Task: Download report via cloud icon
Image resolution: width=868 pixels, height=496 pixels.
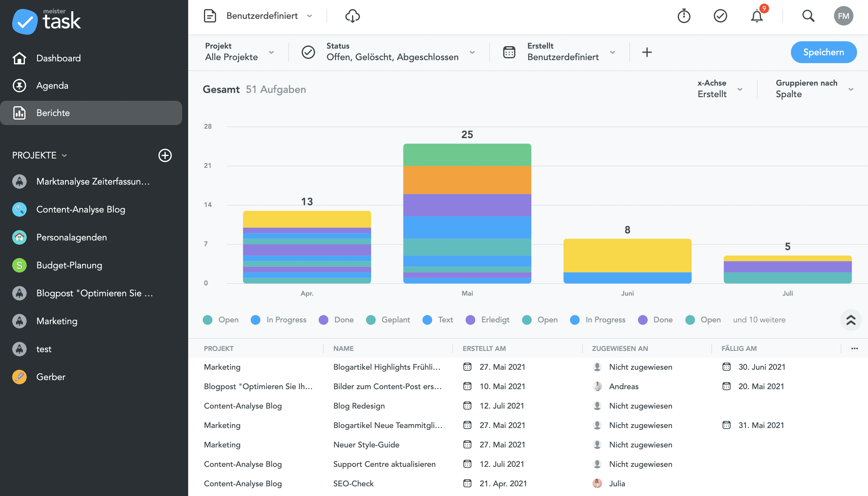Action: click(x=352, y=16)
